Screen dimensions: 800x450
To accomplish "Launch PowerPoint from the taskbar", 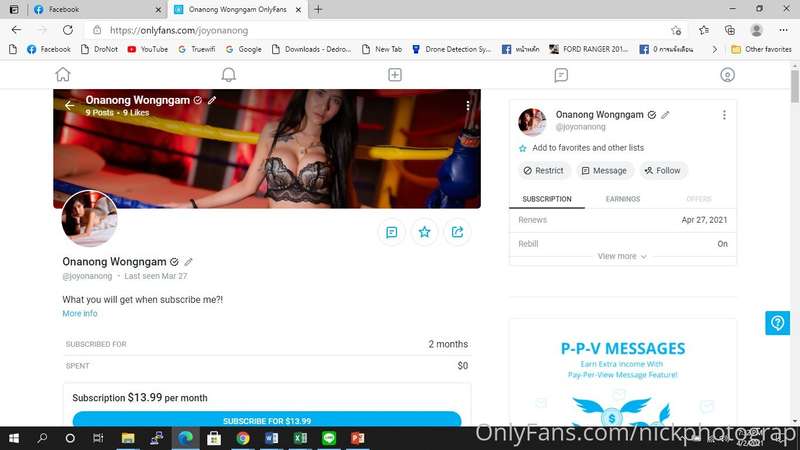I will point(358,438).
